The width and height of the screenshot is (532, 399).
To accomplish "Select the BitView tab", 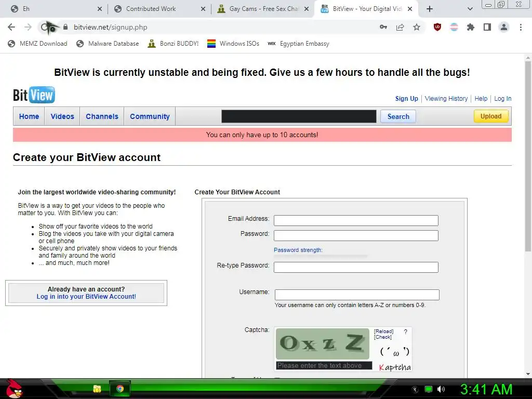I will 366,9.
